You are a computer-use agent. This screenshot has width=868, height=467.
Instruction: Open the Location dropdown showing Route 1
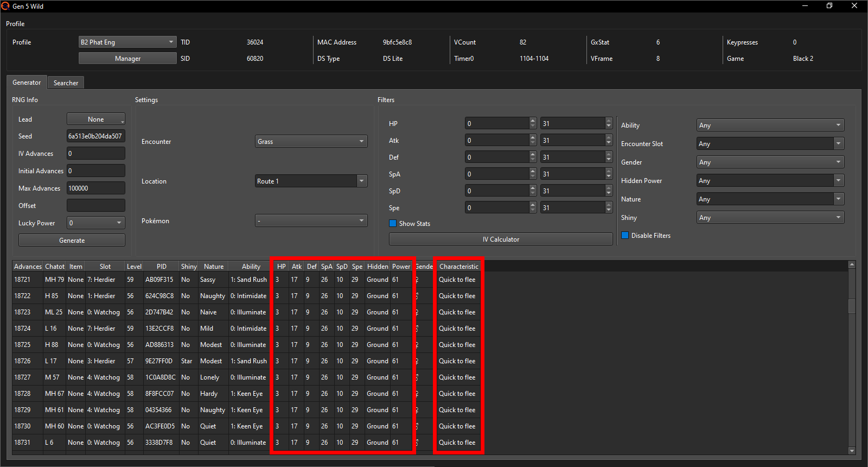[311, 181]
